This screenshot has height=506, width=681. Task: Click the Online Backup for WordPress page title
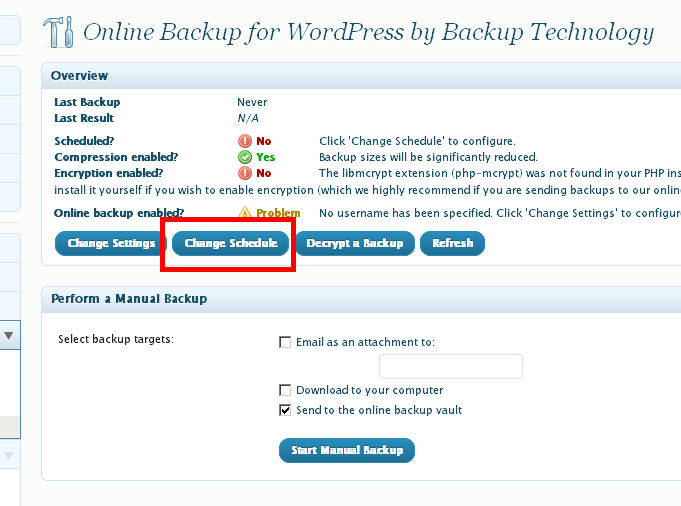tap(368, 32)
